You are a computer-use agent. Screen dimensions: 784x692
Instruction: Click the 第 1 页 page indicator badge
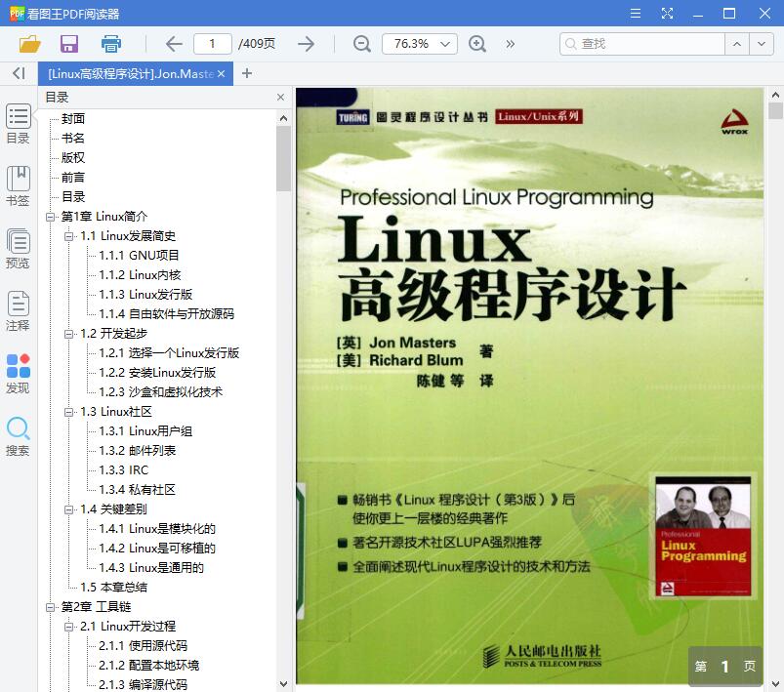[x=725, y=666]
